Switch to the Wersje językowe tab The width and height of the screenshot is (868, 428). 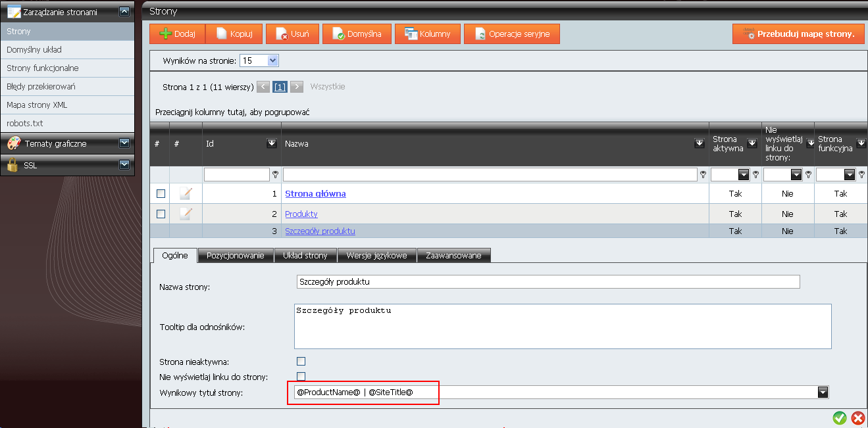(x=377, y=255)
